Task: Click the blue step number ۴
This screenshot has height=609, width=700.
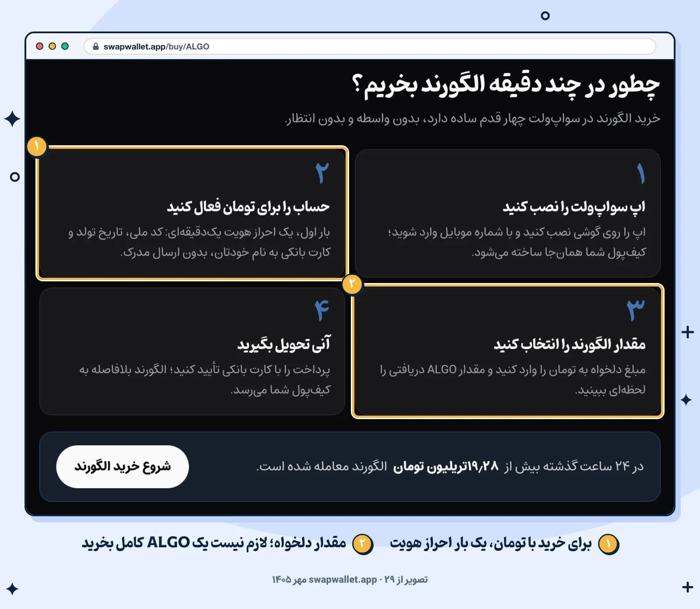Action: (x=322, y=310)
